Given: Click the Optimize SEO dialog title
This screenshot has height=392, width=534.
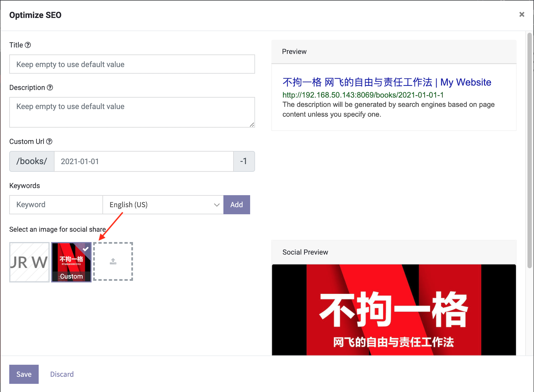Looking at the screenshot, I should tap(35, 15).
